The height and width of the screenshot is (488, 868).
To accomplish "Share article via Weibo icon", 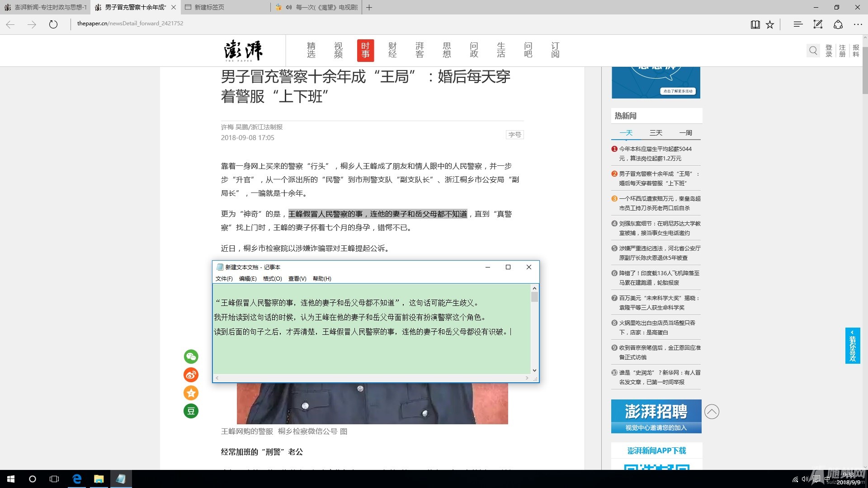I will coord(191,375).
